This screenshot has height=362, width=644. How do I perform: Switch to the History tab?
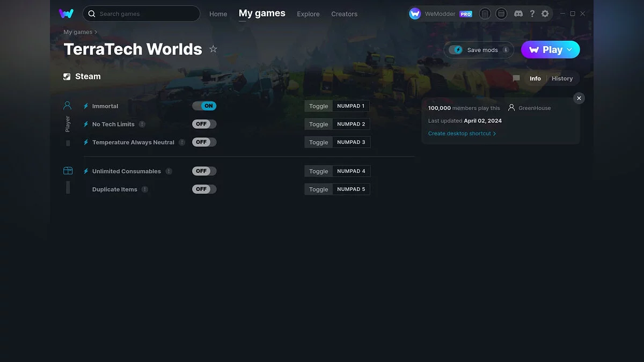[x=562, y=78]
